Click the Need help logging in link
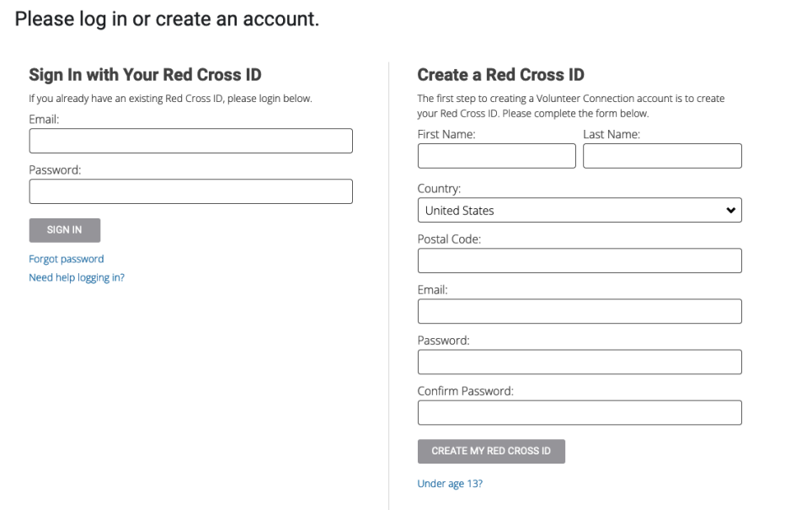The height and width of the screenshot is (510, 812). pos(77,277)
